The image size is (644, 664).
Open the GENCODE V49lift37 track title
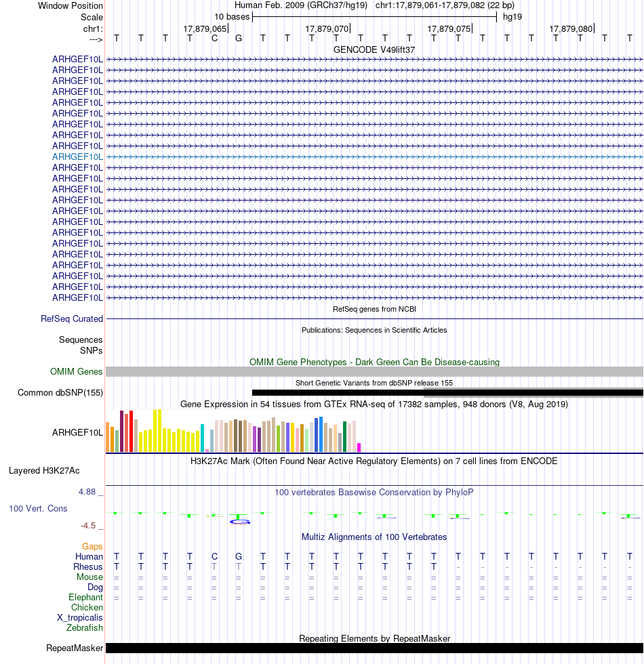(x=374, y=50)
